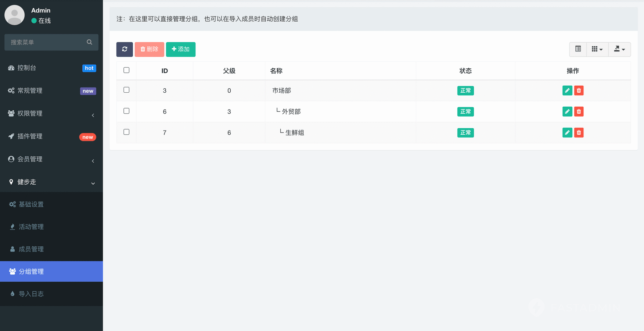Go to 导入日志 menu item

tap(31, 294)
